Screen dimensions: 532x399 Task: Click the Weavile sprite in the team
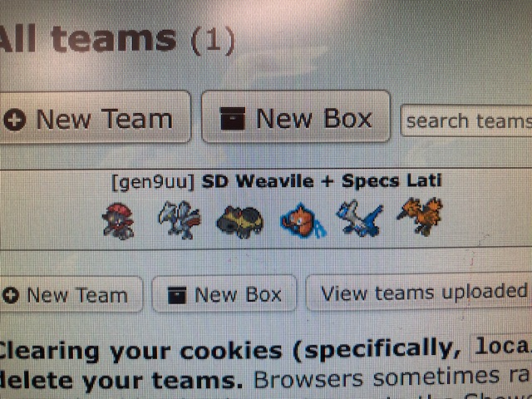click(118, 221)
